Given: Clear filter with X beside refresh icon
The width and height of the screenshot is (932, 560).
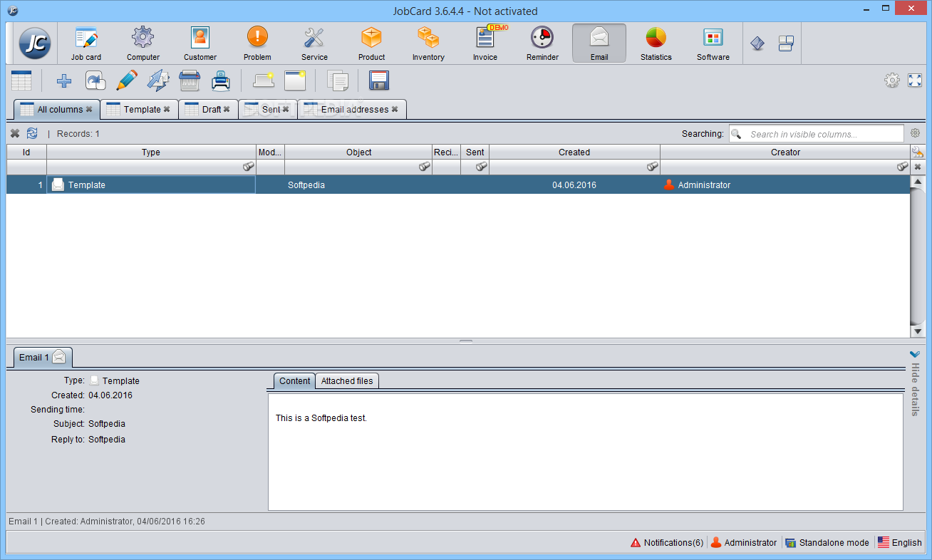Looking at the screenshot, I should [x=15, y=133].
